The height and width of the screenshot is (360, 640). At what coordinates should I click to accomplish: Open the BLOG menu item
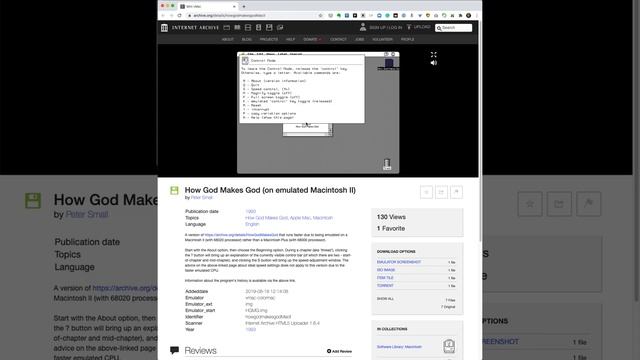click(247, 40)
